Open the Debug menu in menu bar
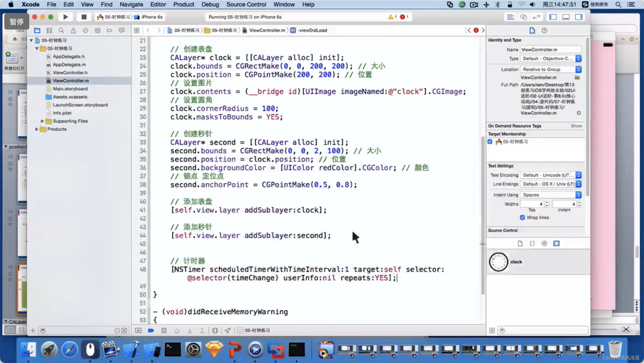The width and height of the screenshot is (644, 363). (x=209, y=4)
